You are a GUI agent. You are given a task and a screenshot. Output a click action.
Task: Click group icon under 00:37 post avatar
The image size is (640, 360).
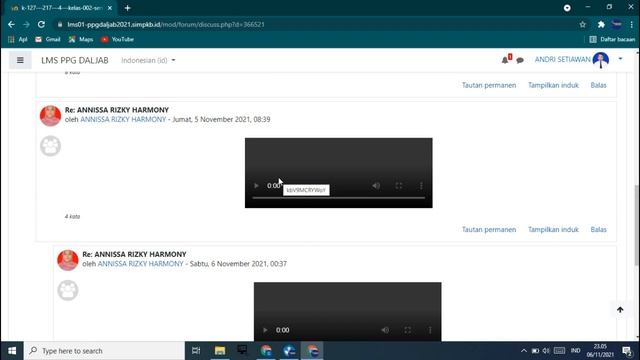pos(68,290)
